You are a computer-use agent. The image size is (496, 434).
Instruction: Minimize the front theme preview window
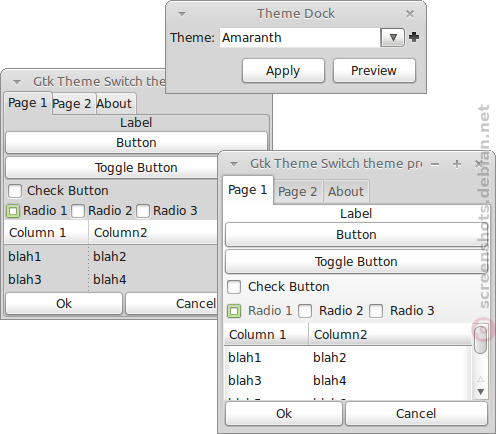(435, 164)
